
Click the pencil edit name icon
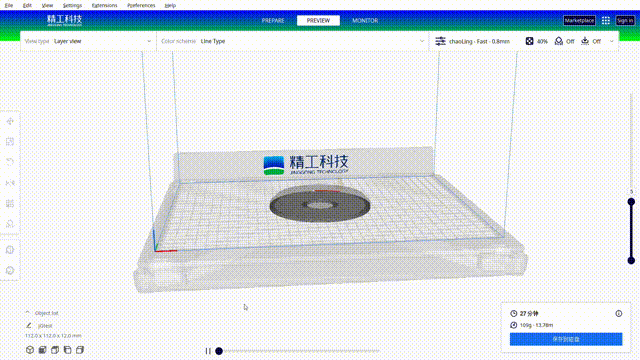[x=29, y=325]
